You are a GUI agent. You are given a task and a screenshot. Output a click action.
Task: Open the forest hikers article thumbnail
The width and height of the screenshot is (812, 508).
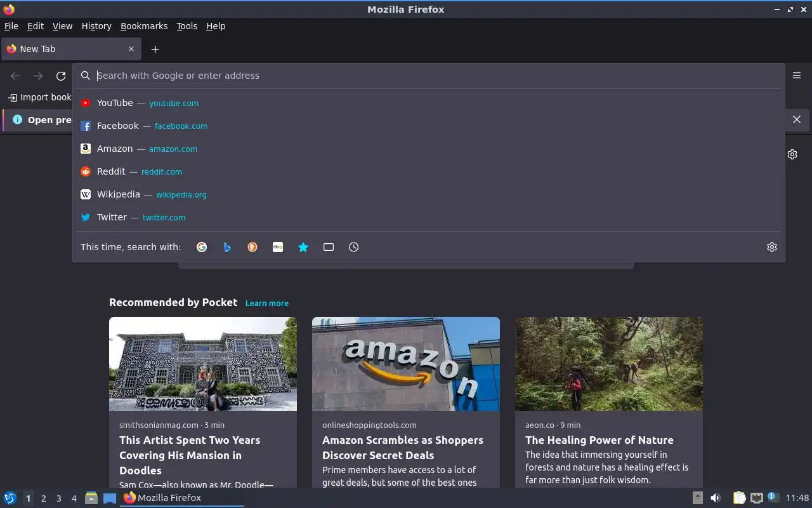[609, 364]
